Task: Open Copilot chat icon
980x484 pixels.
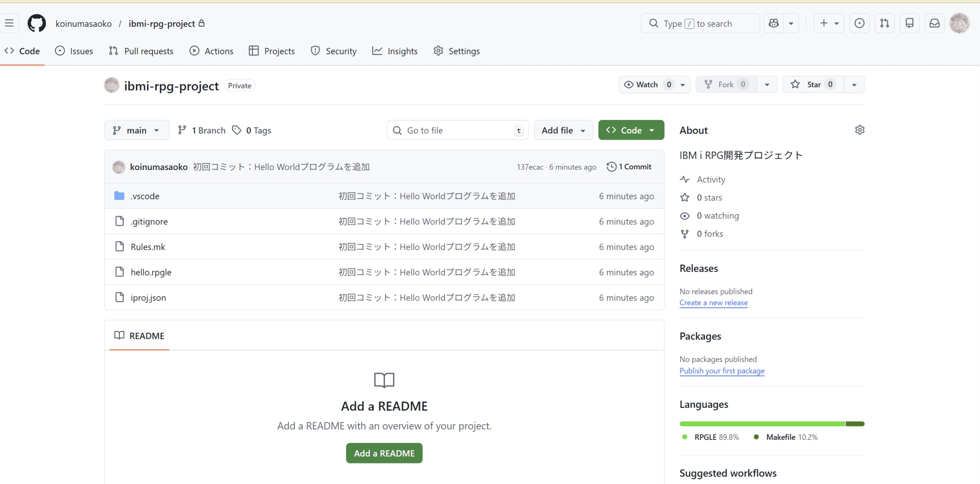Action: click(774, 23)
